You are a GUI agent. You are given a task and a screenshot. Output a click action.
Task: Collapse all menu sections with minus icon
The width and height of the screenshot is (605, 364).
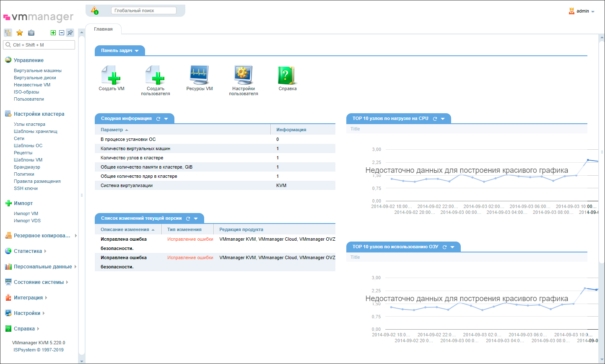pyautogui.click(x=62, y=33)
